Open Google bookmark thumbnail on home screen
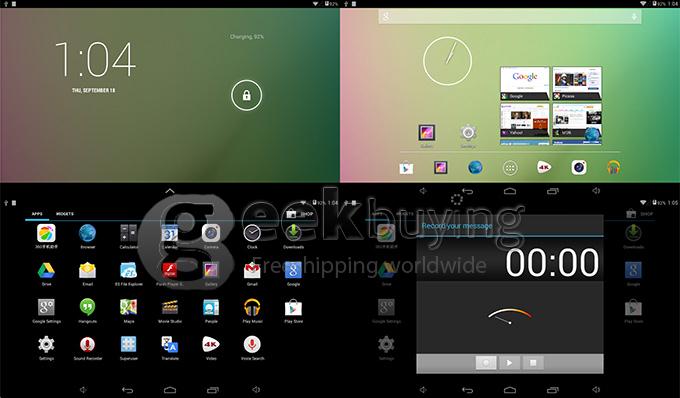The height and width of the screenshot is (398, 680). tap(524, 83)
